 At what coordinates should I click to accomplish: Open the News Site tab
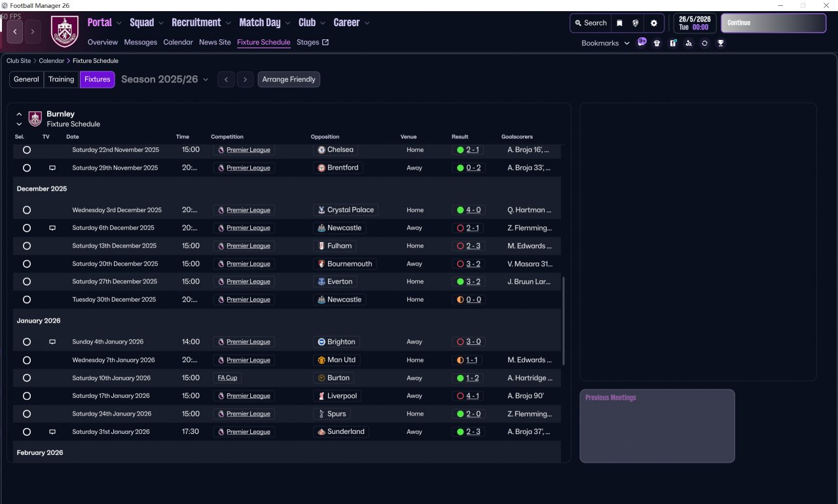coord(215,42)
